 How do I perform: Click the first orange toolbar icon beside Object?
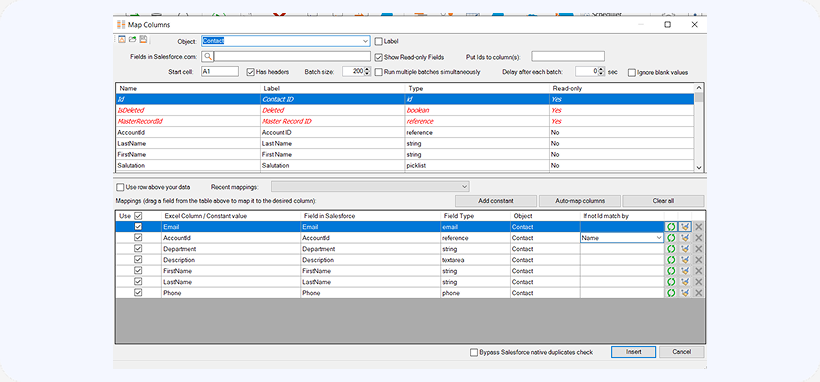[121, 39]
